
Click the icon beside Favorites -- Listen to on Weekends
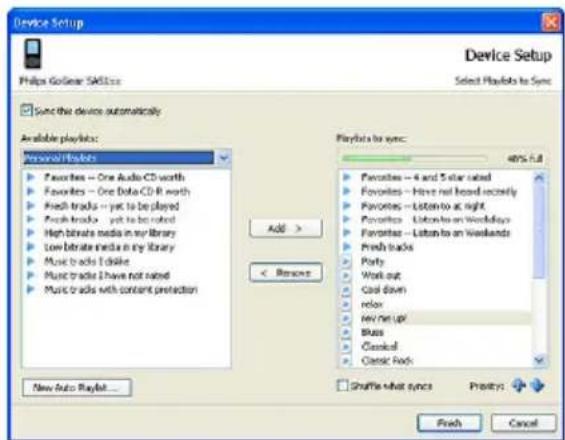click(347, 233)
